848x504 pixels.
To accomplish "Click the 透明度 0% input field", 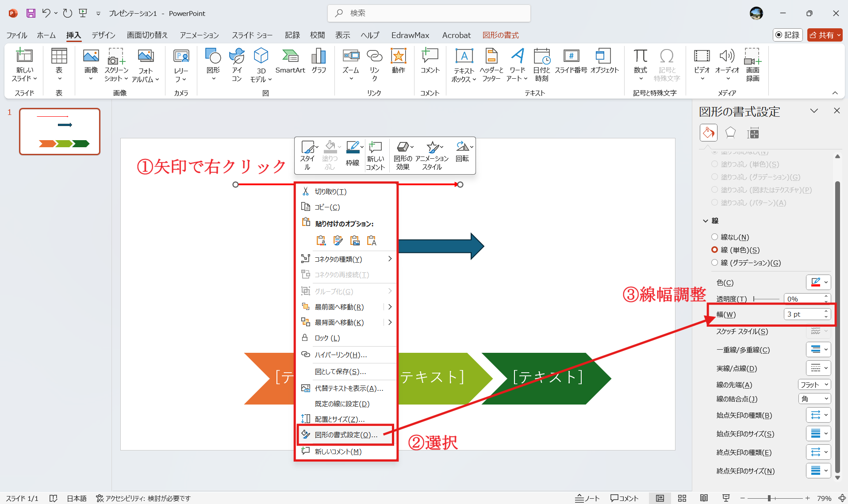I will click(x=803, y=299).
